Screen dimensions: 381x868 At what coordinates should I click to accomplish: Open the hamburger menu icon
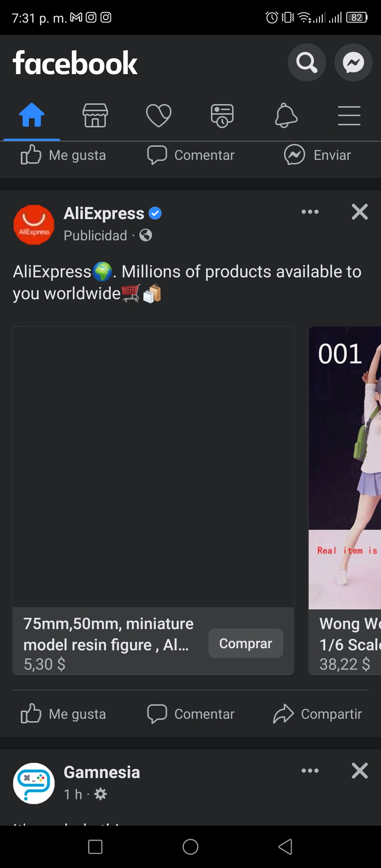point(349,115)
